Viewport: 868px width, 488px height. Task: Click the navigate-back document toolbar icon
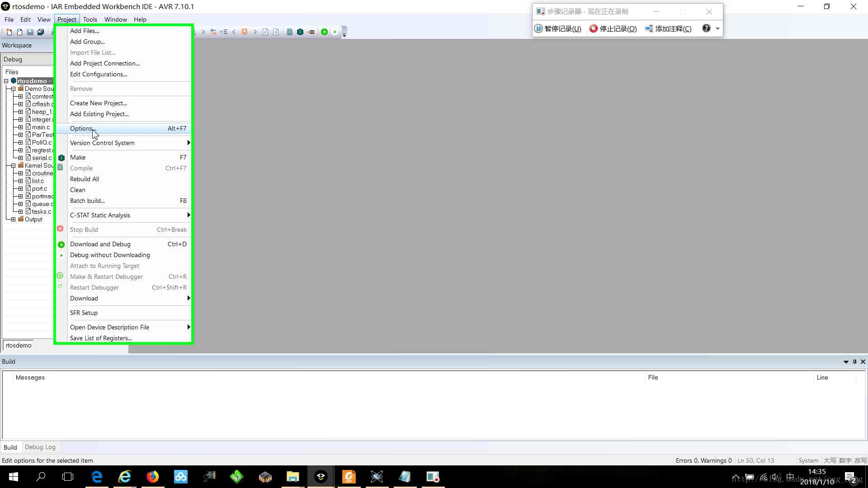(x=265, y=32)
